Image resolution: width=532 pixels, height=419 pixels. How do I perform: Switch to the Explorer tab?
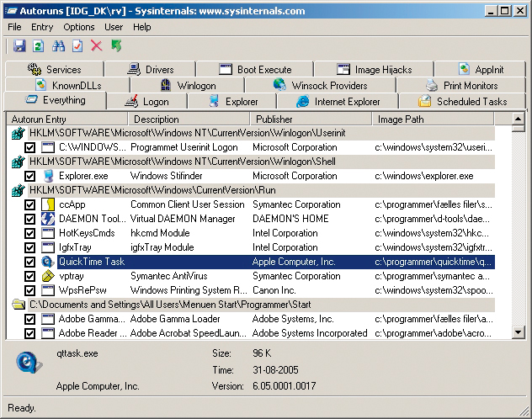point(232,101)
